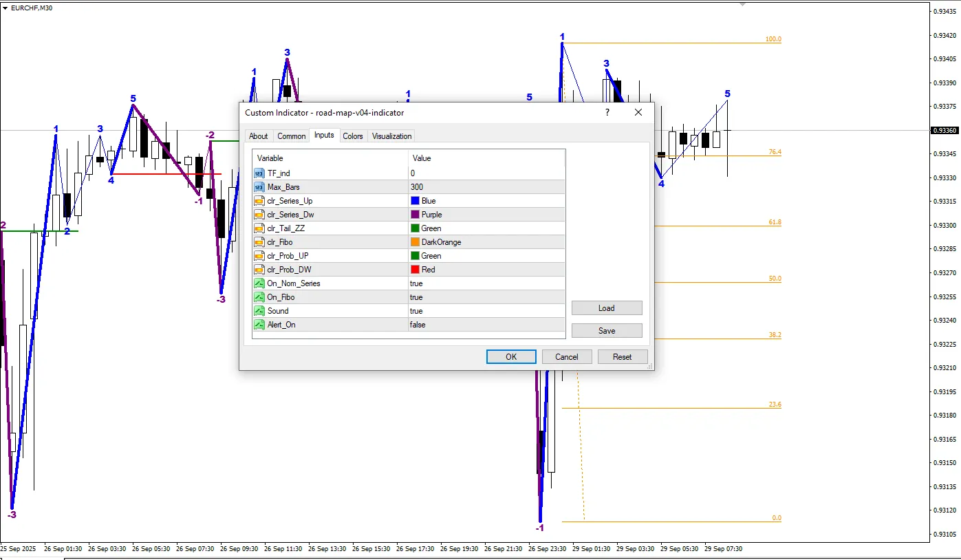Click the Fibonacci 38.2 level label
This screenshot has height=560, width=961.
(775, 335)
